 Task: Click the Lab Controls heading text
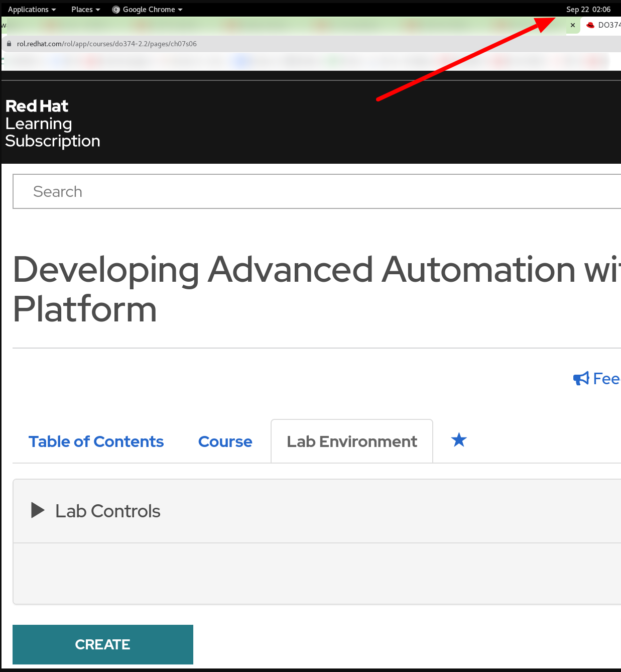click(x=107, y=511)
